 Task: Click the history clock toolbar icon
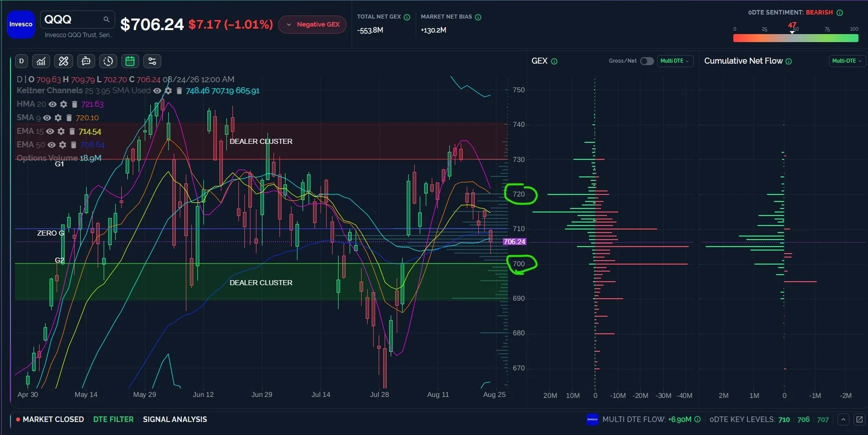108,61
